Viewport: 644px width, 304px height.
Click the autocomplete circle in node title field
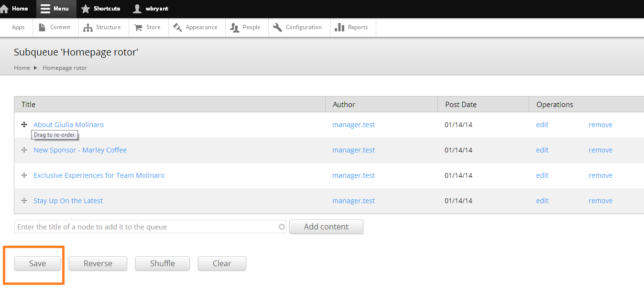pos(282,227)
